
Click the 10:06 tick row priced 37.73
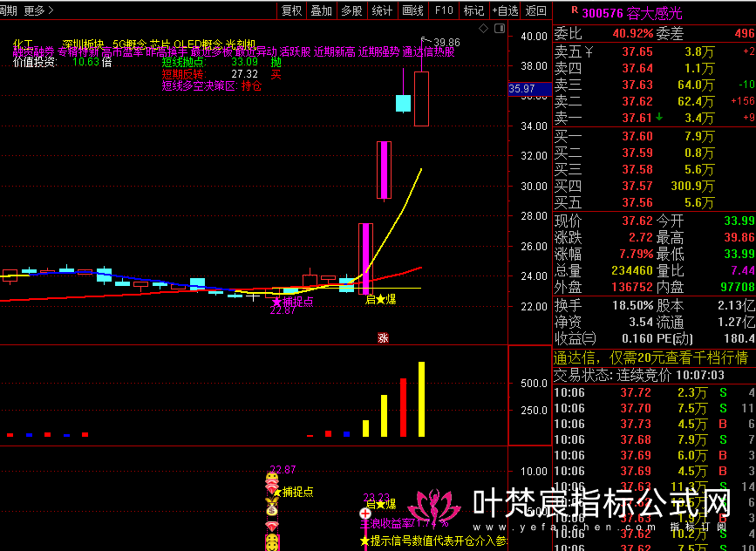[x=654, y=424]
